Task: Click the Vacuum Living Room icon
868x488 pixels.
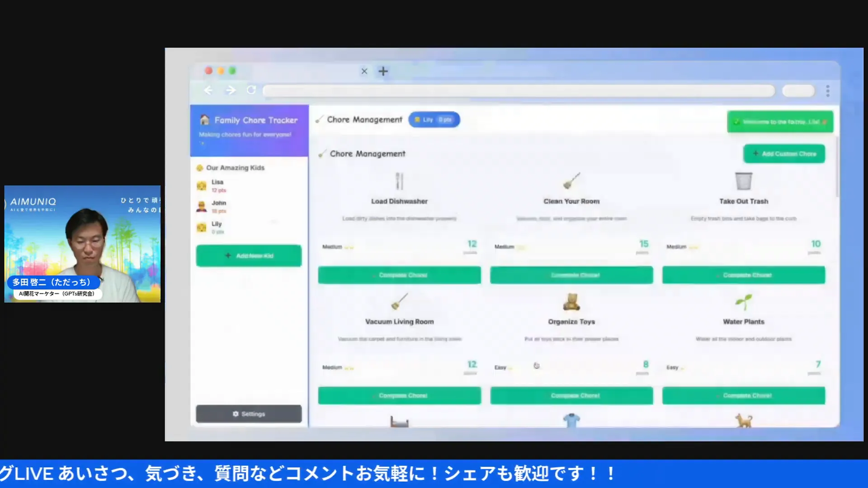Action: pos(399,302)
